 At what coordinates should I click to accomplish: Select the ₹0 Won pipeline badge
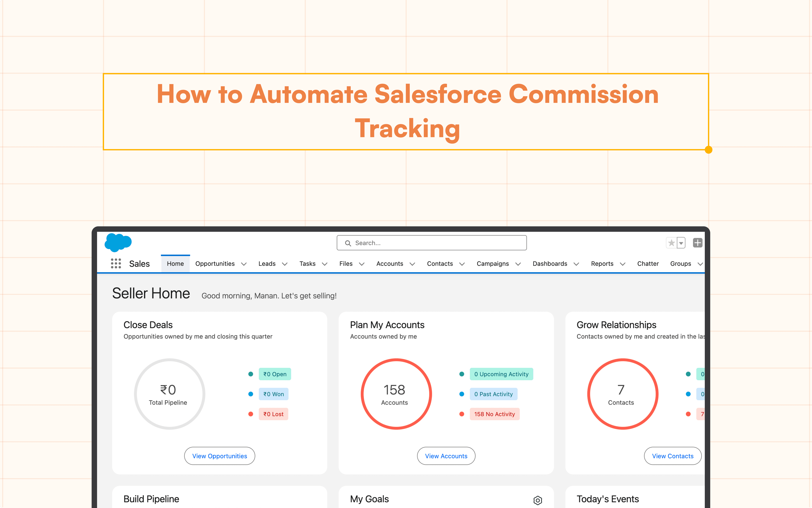tap(273, 394)
